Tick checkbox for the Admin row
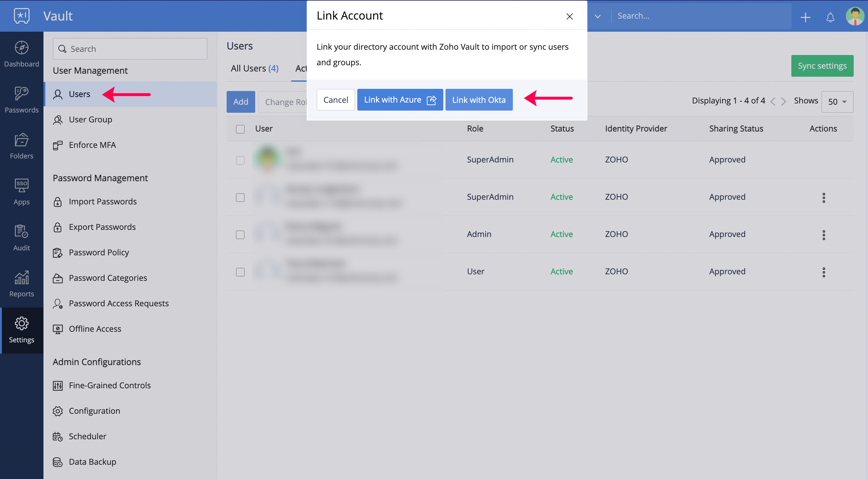This screenshot has height=479, width=868. [x=240, y=235]
